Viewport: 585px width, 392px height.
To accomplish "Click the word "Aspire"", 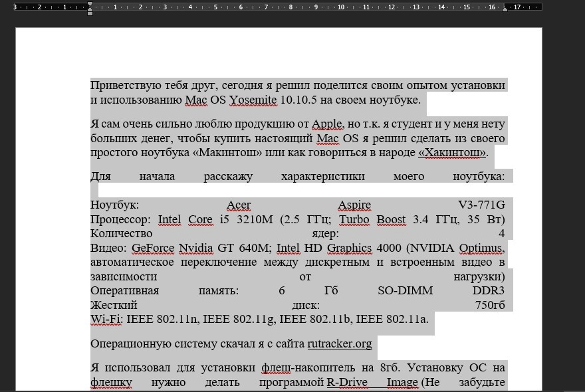I will pyautogui.click(x=354, y=205).
